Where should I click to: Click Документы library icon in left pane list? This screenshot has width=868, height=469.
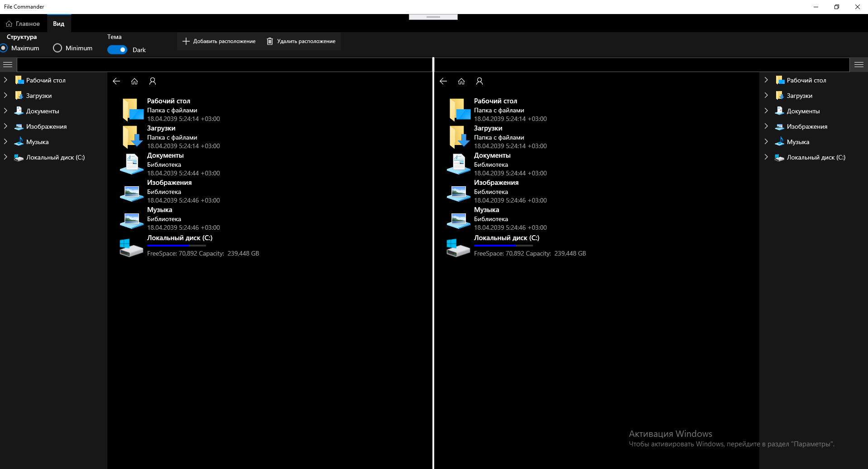tap(132, 164)
